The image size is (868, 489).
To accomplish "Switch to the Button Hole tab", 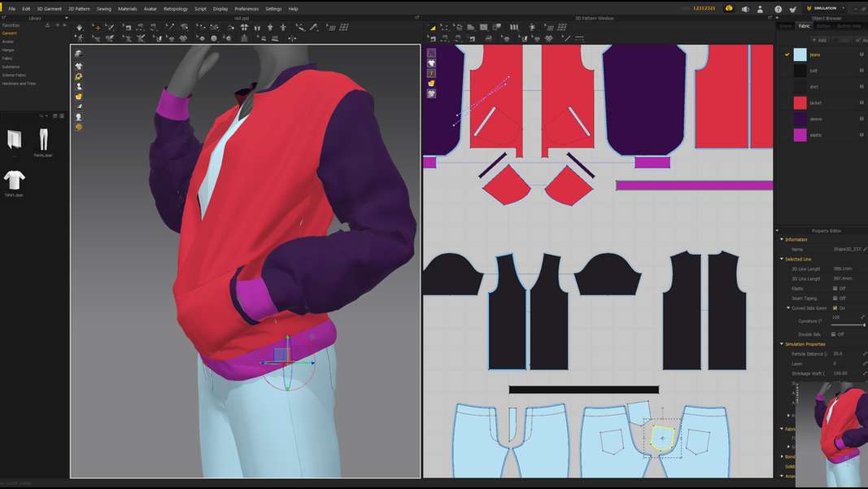I will 849,26.
